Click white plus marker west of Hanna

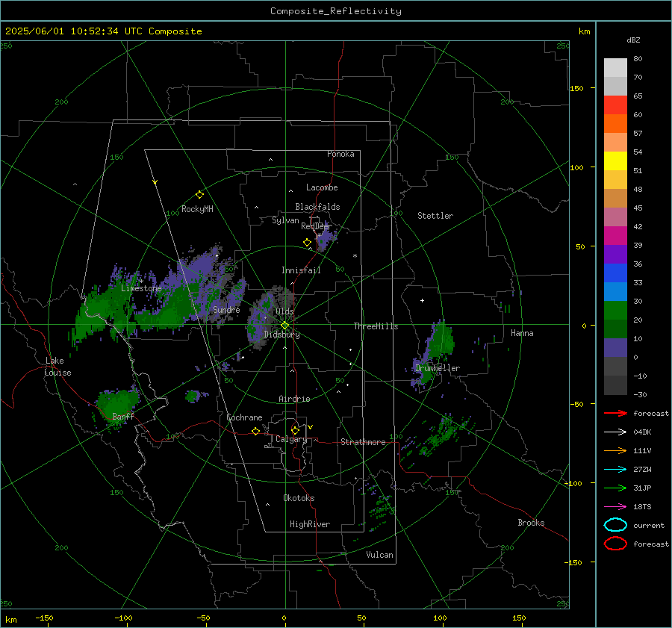click(x=422, y=300)
